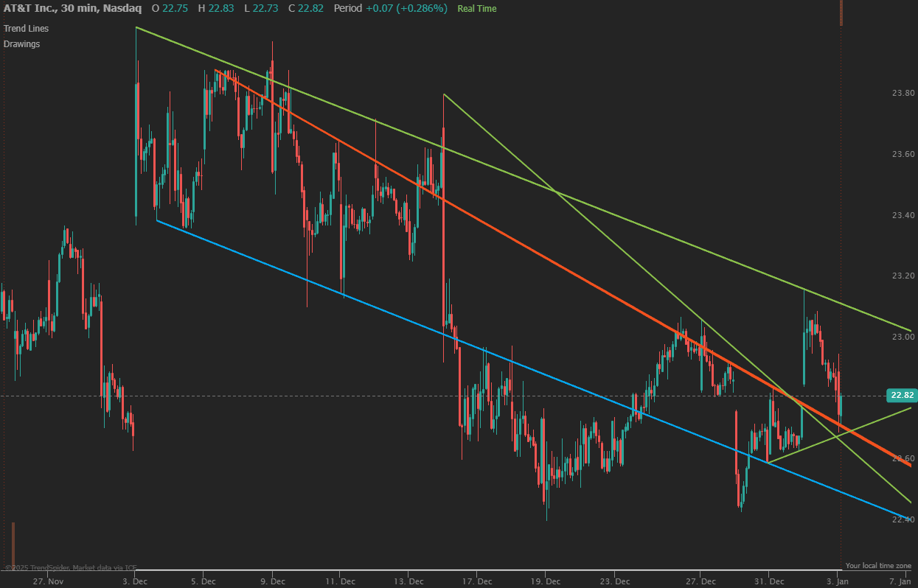This screenshot has width=918, height=588.
Task: Click the O 22.75 open value
Action: point(170,9)
